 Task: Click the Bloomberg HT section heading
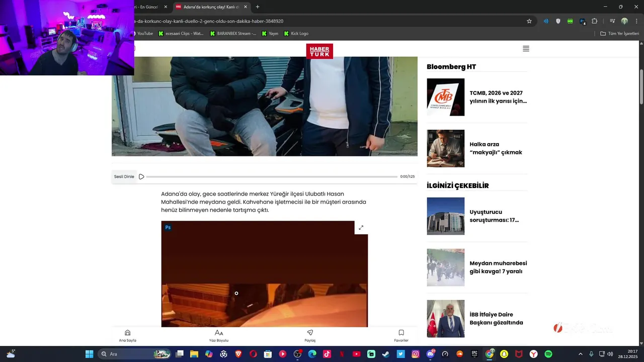[451, 67]
